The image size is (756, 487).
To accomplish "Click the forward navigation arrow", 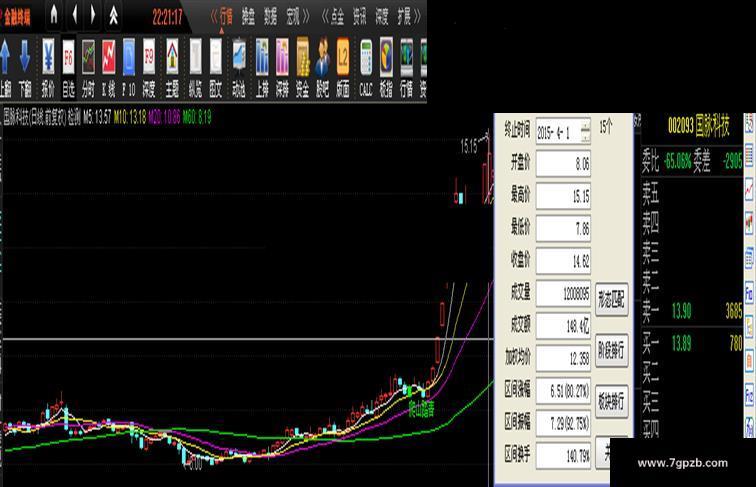I will pyautogui.click(x=93, y=15).
